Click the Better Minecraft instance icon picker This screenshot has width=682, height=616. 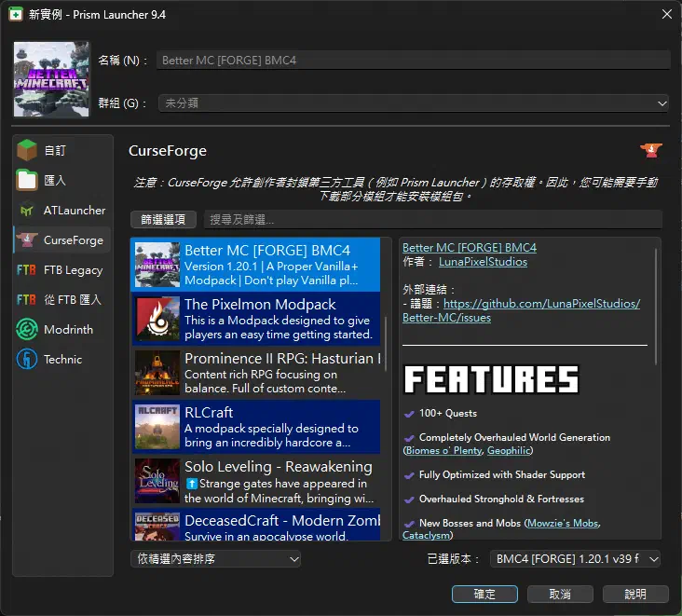pos(51,79)
